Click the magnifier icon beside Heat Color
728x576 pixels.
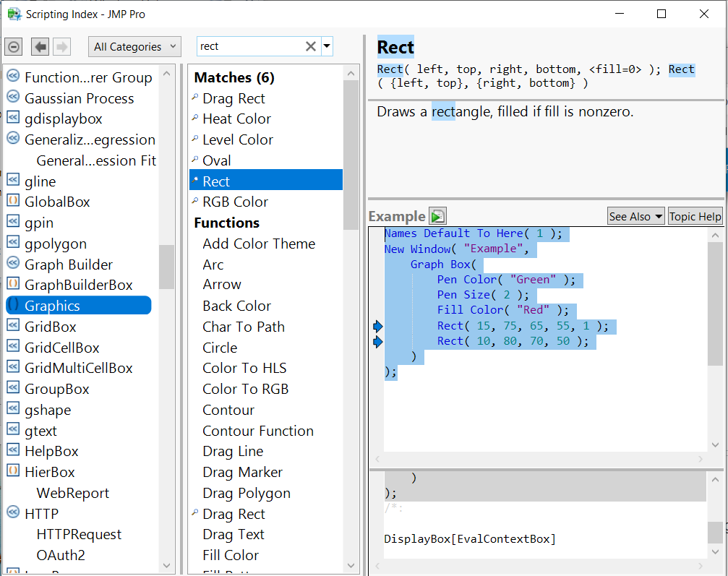(195, 118)
